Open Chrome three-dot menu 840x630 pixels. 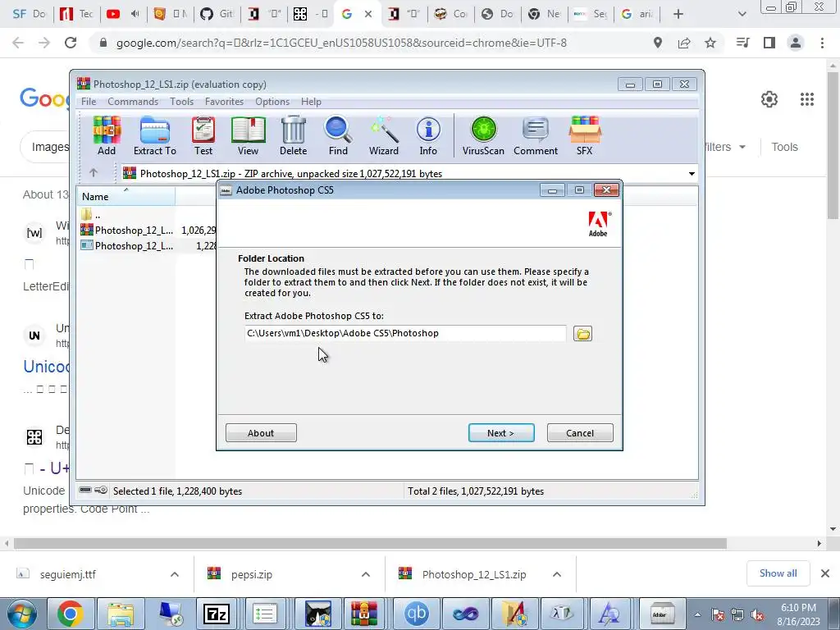click(x=822, y=43)
